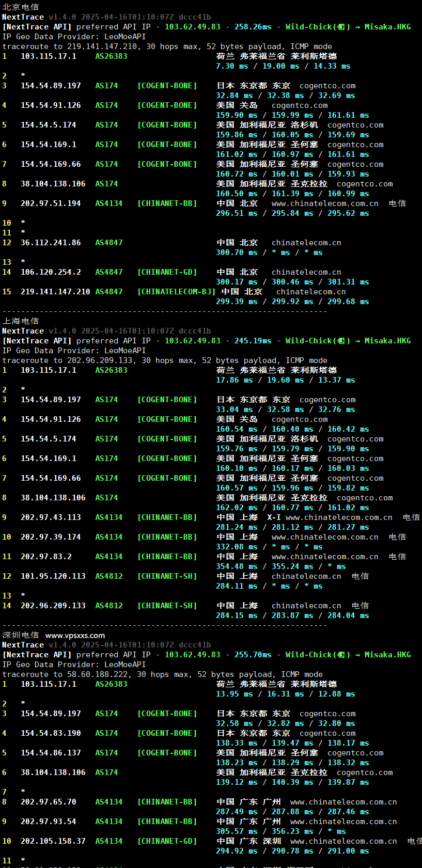This screenshot has width=422, height=868.
Task: Select hop IP 202.97.93.54
Action: point(49,822)
